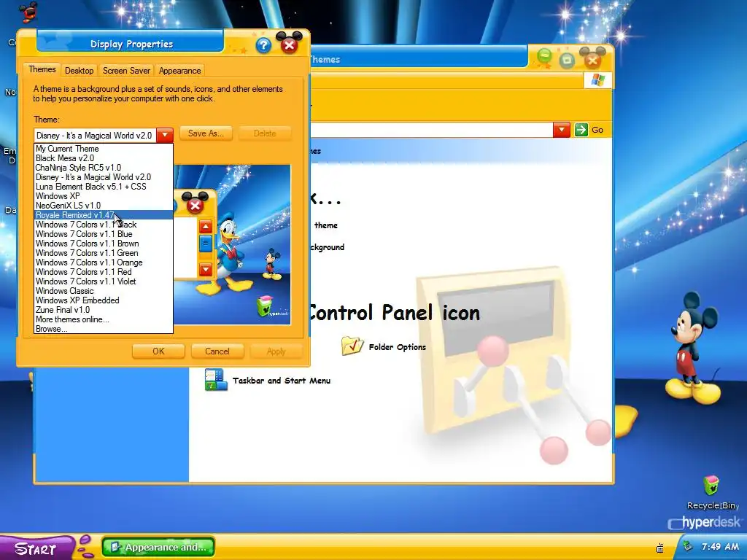
Task: Collapse the Theme dropdown arrow
Action: pos(165,135)
